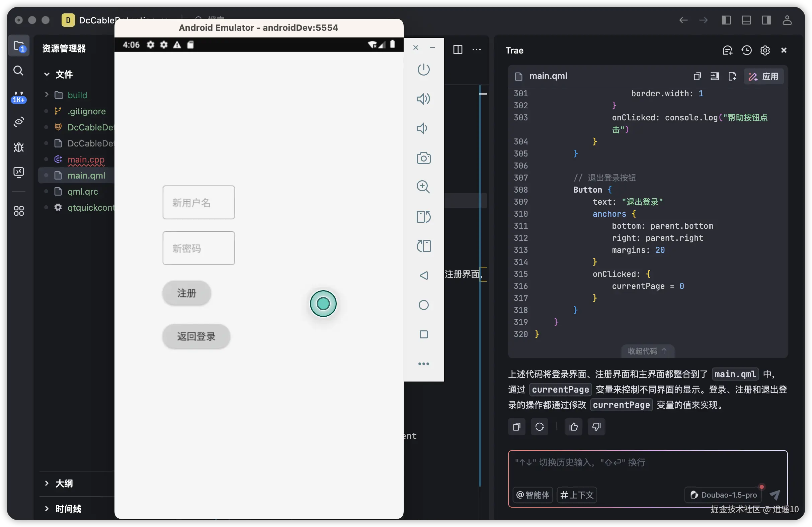The height and width of the screenshot is (527, 812).
Task: Click the 返回登录 button in the emulator
Action: [196, 336]
